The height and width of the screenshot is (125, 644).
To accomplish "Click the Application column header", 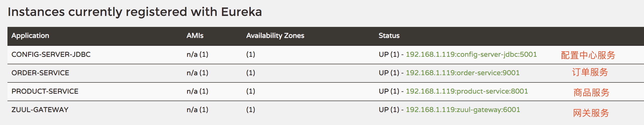I will 30,36.
